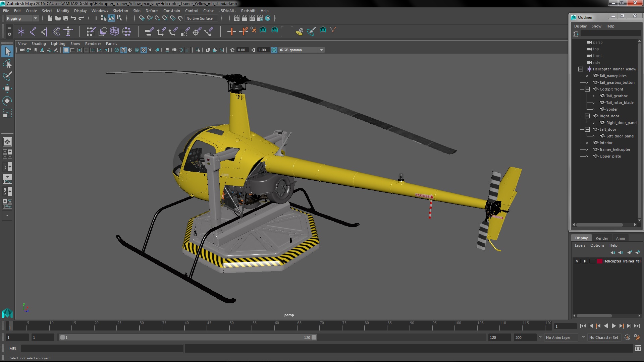Open the Skeleton menu
The height and width of the screenshot is (362, 644).
(x=120, y=11)
